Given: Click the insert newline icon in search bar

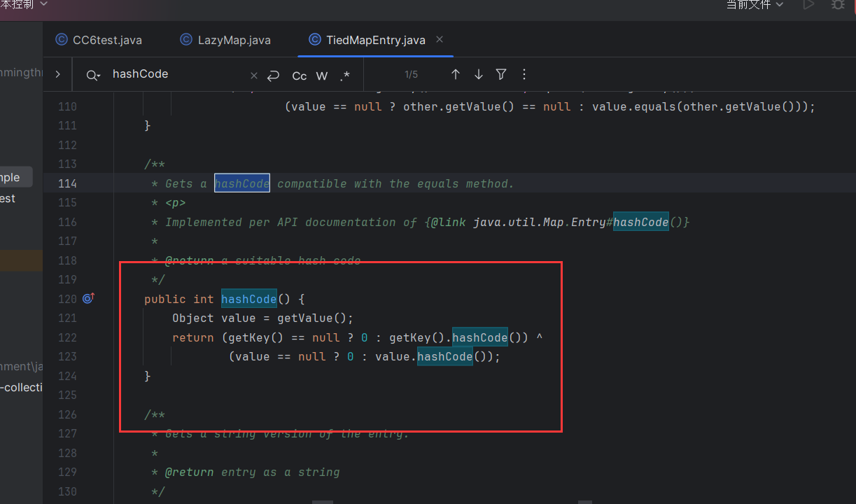Looking at the screenshot, I should (273, 74).
